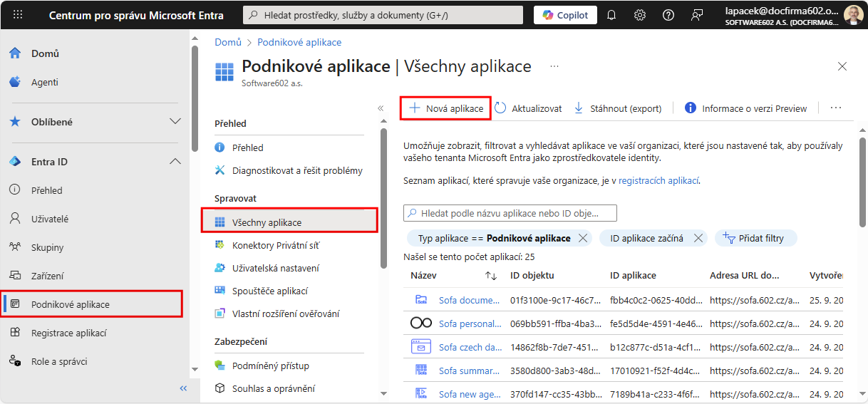Open Konektory Privátní síť
The height and width of the screenshot is (404, 868).
pyautogui.click(x=276, y=245)
